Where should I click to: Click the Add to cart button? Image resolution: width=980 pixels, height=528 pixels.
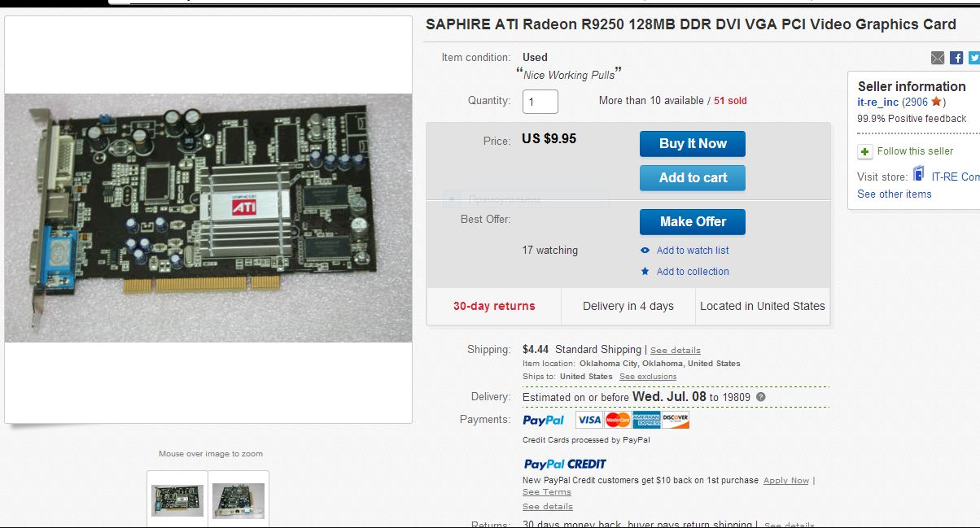(x=693, y=178)
